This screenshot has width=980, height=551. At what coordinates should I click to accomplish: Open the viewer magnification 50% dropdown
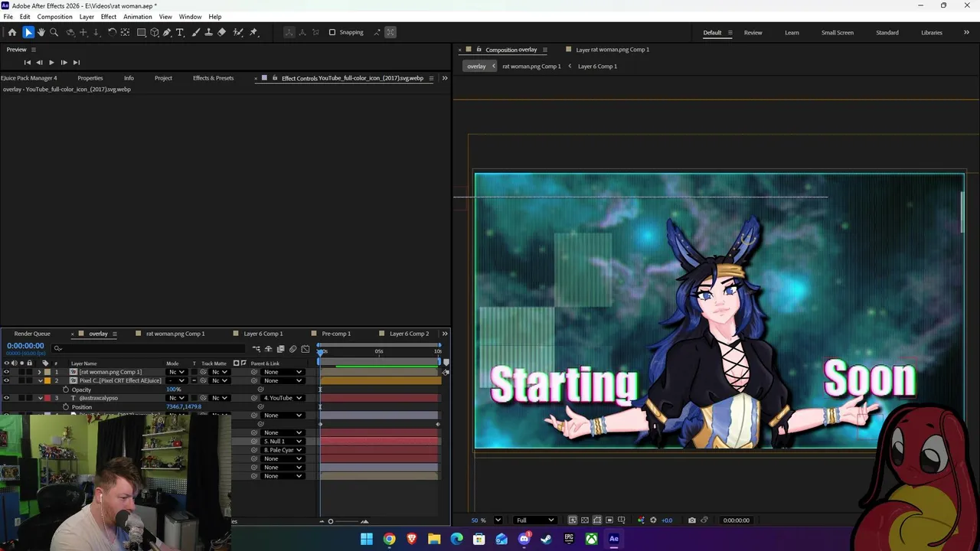coord(498,520)
